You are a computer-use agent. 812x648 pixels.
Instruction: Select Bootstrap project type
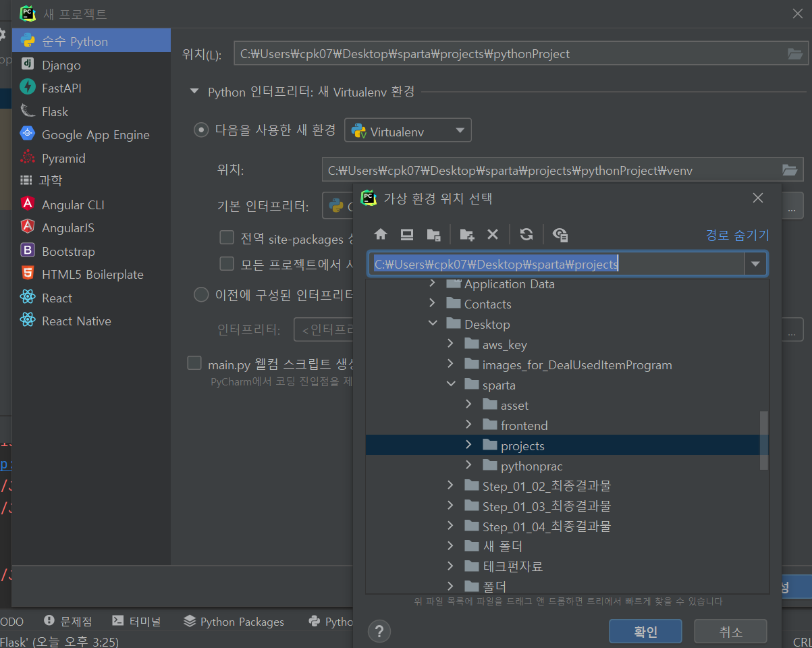[x=92, y=251]
